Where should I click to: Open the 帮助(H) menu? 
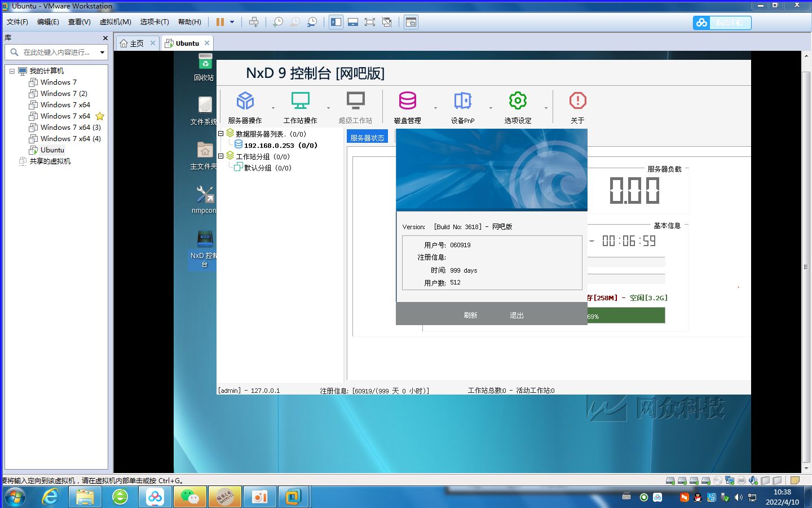tap(189, 22)
